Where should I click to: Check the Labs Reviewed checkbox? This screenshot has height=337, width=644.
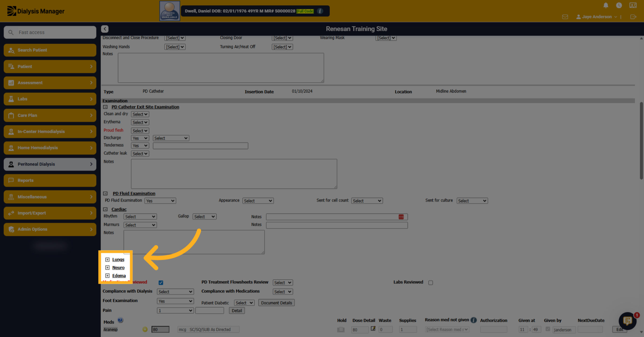coord(431,283)
